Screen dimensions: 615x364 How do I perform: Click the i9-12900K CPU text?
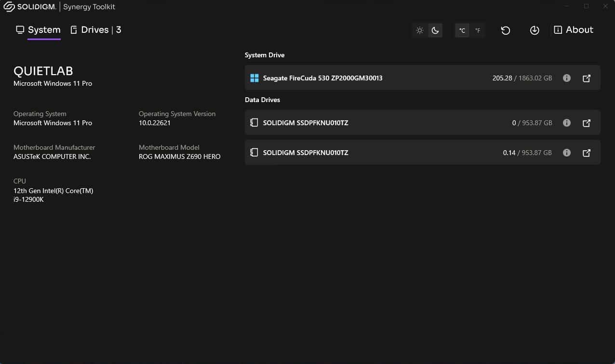(x=28, y=199)
